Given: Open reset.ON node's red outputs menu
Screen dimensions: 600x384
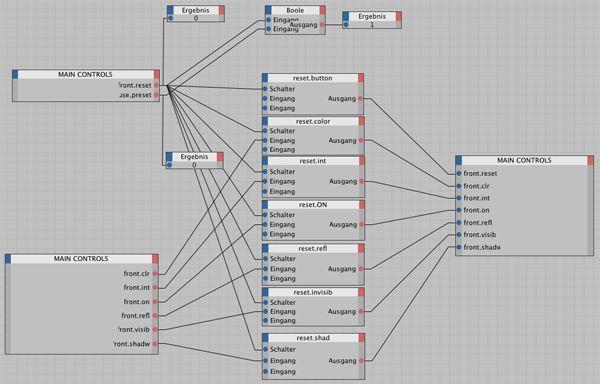Looking at the screenshot, I should pos(362,205).
